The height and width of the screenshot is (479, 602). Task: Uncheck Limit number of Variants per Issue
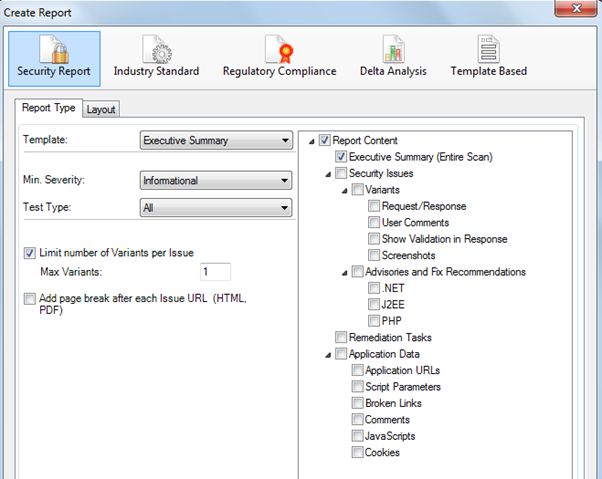pyautogui.click(x=29, y=252)
